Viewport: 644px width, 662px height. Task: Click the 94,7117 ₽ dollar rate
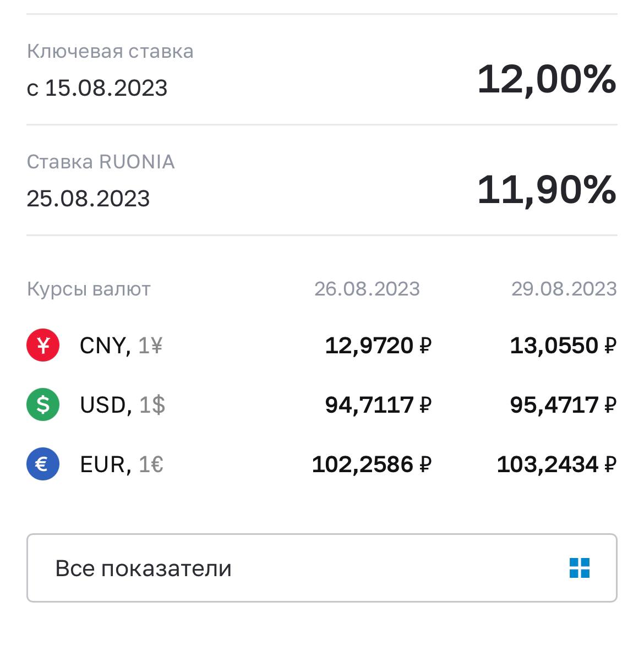378,406
